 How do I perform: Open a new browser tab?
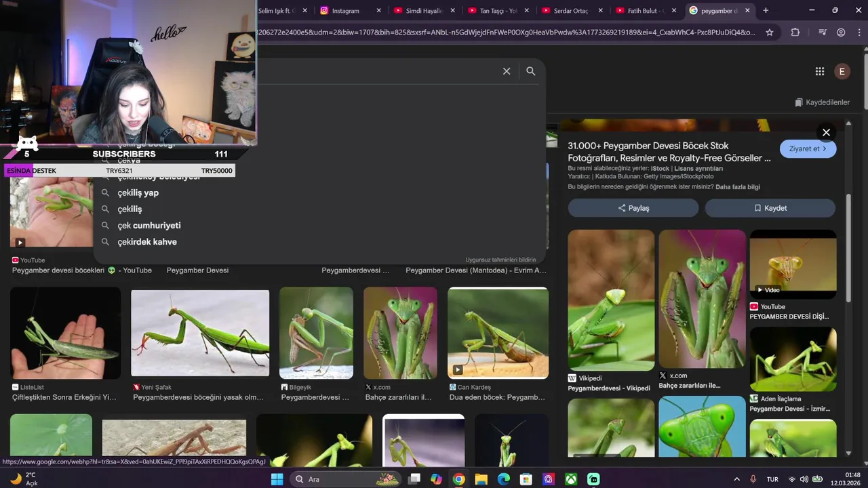(766, 10)
